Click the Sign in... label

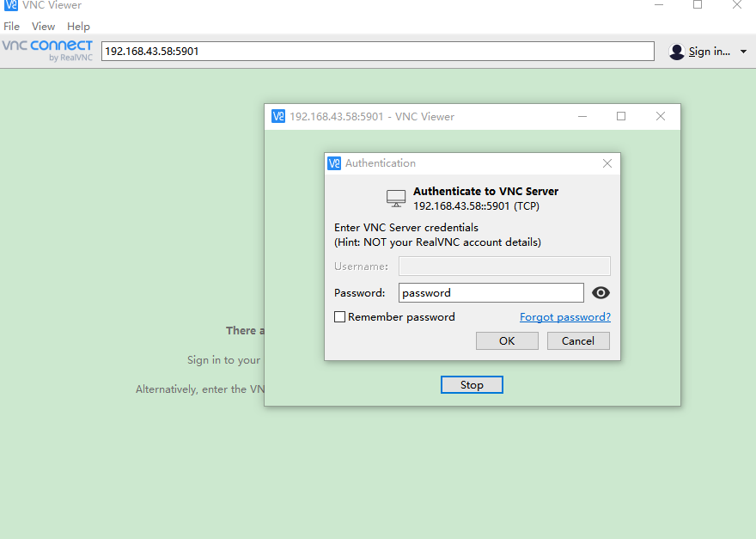[x=710, y=52]
